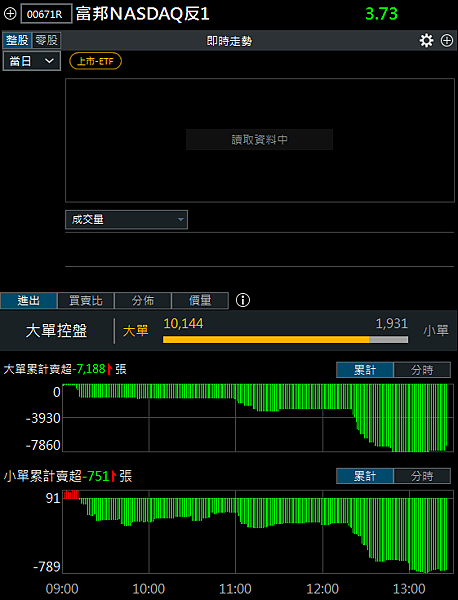Click the add plus icon beside gear
The image size is (458, 600).
[x=447, y=41]
